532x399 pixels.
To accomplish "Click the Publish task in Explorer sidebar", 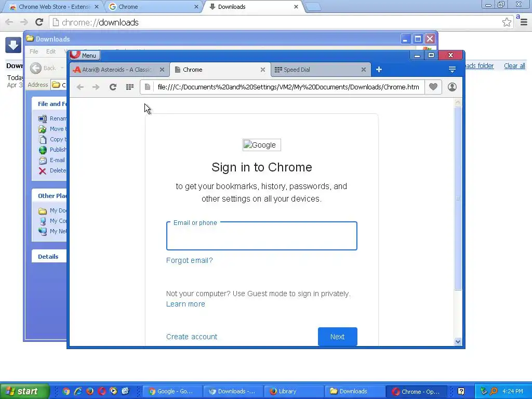I will tap(52, 150).
